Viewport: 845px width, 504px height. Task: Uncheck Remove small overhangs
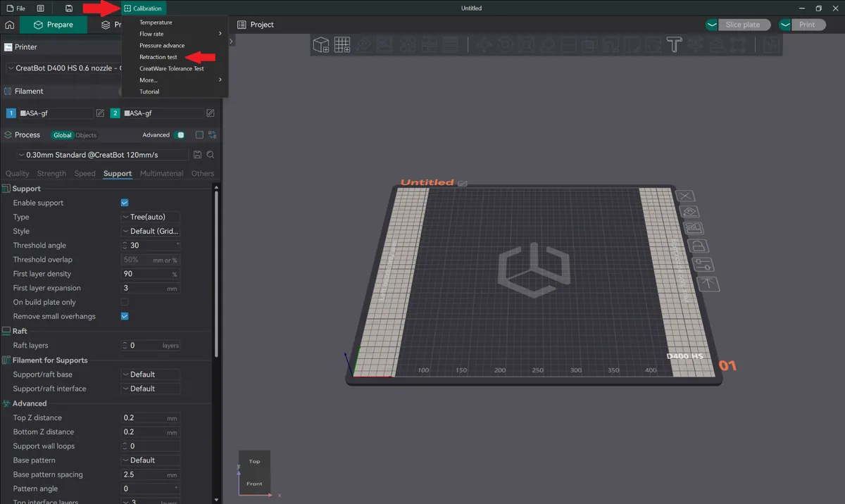click(125, 316)
